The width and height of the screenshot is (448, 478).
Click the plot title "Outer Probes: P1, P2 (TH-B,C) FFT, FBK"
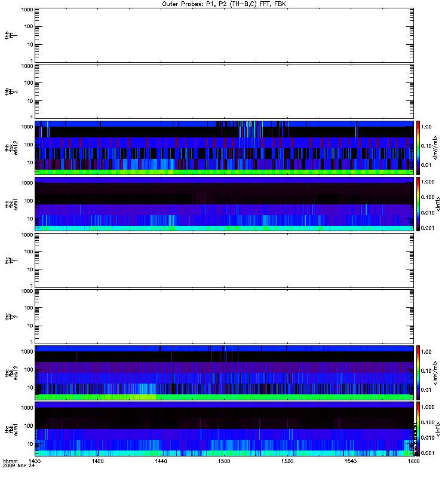pyautogui.click(x=224, y=4)
